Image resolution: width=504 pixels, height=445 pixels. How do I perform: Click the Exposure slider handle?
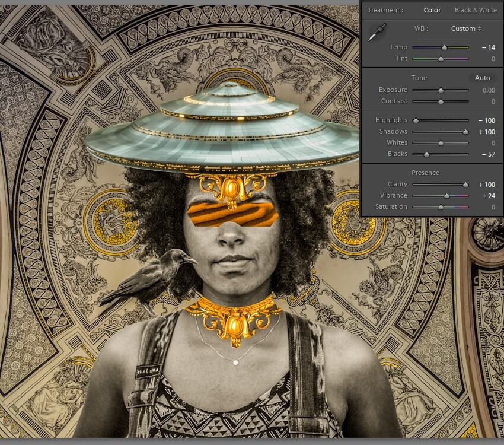441,90
